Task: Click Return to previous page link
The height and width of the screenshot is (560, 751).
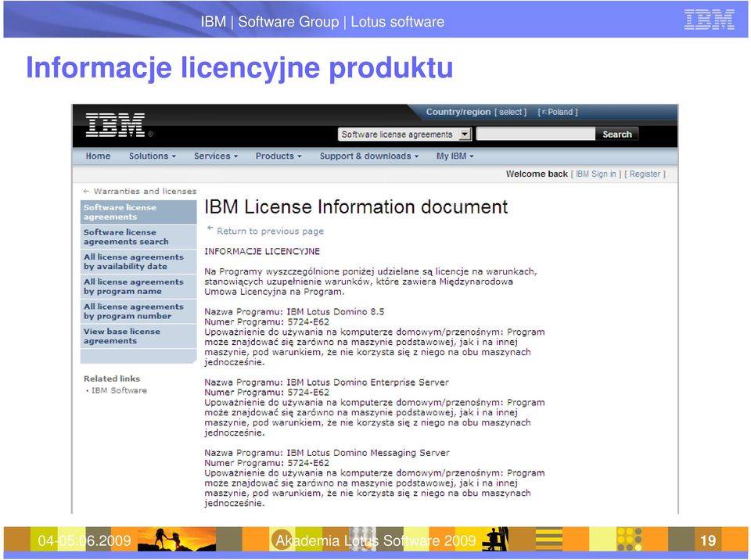Action: coord(270,231)
